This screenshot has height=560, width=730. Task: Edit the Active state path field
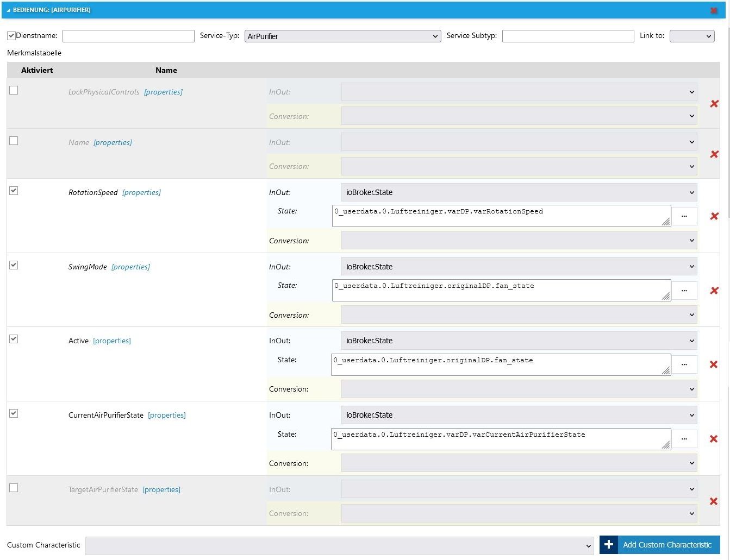tap(501, 364)
